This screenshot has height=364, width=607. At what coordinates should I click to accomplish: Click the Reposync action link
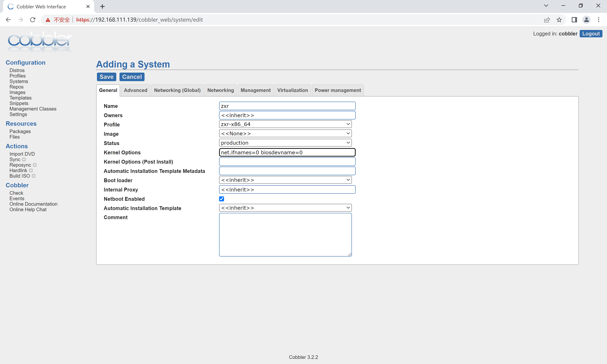point(20,165)
